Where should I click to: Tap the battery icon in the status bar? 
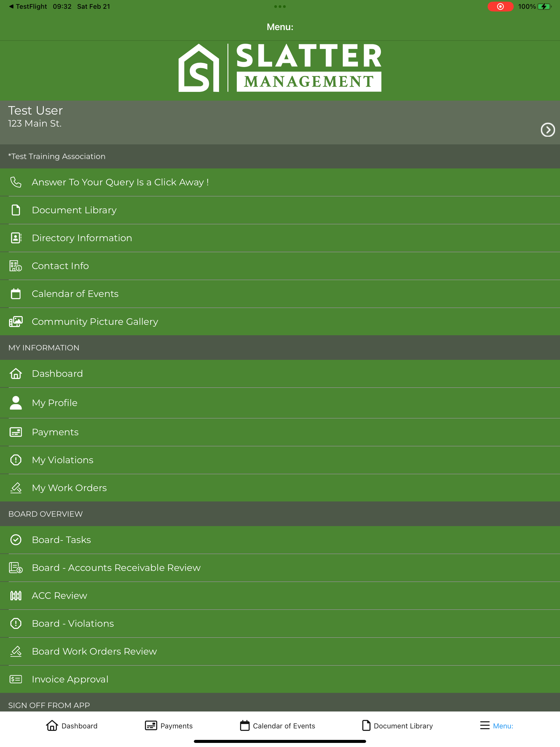(x=544, y=6)
